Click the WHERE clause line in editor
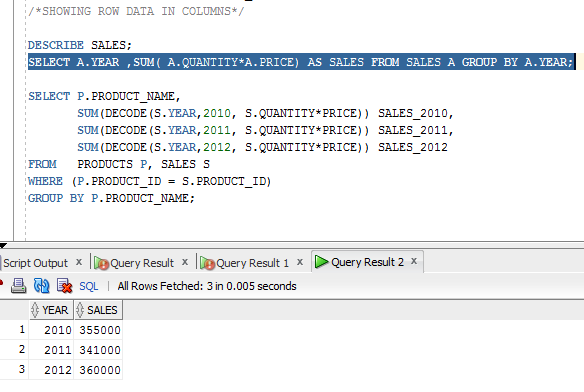The width and height of the screenshot is (584, 392). [149, 181]
